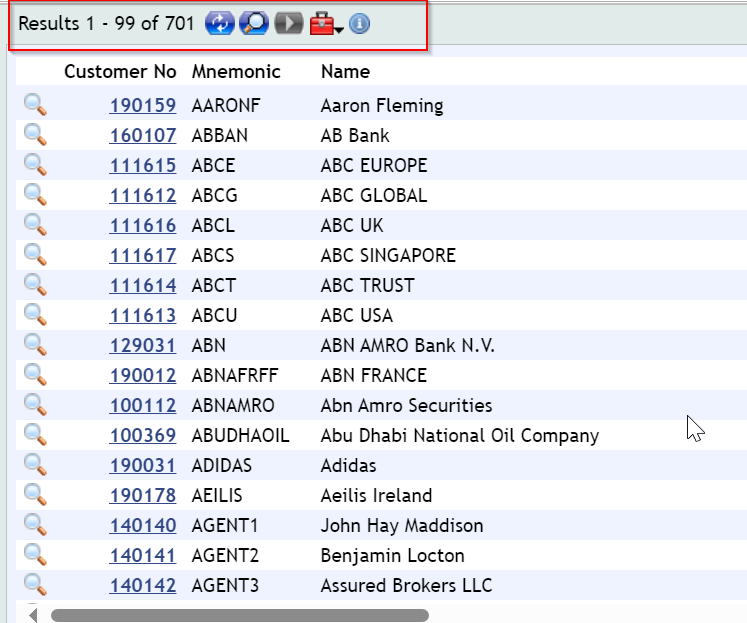Click the left scroll arrow at bottom
747x623 pixels.
(x=33, y=615)
